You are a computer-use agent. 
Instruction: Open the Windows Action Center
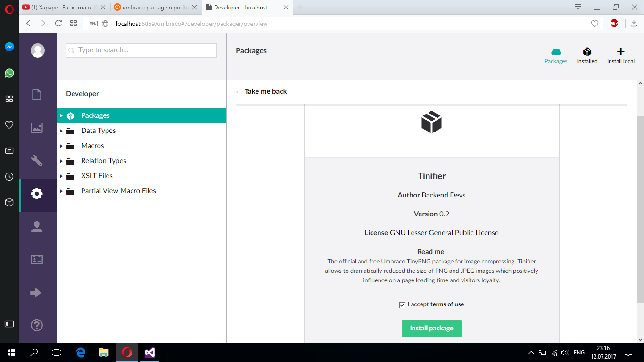[628, 353]
